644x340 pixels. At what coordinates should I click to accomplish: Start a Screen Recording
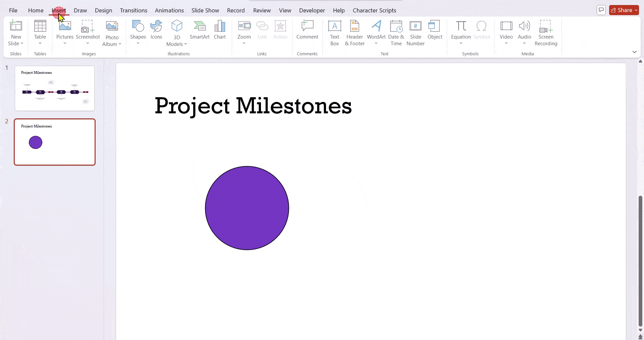pyautogui.click(x=546, y=32)
